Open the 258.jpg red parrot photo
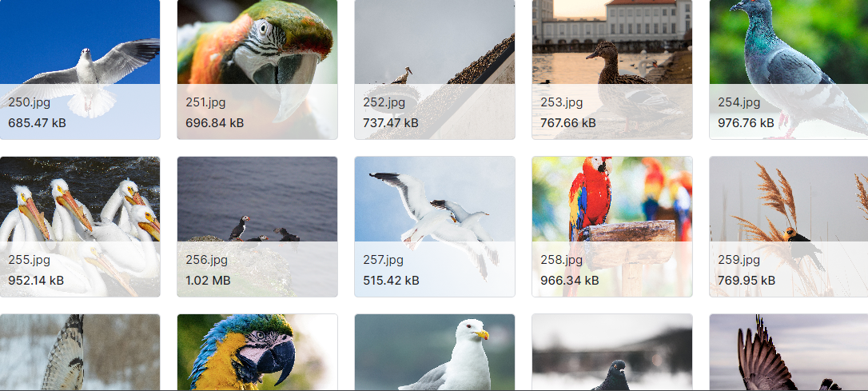Screen dimensions: 868x391 [612, 226]
